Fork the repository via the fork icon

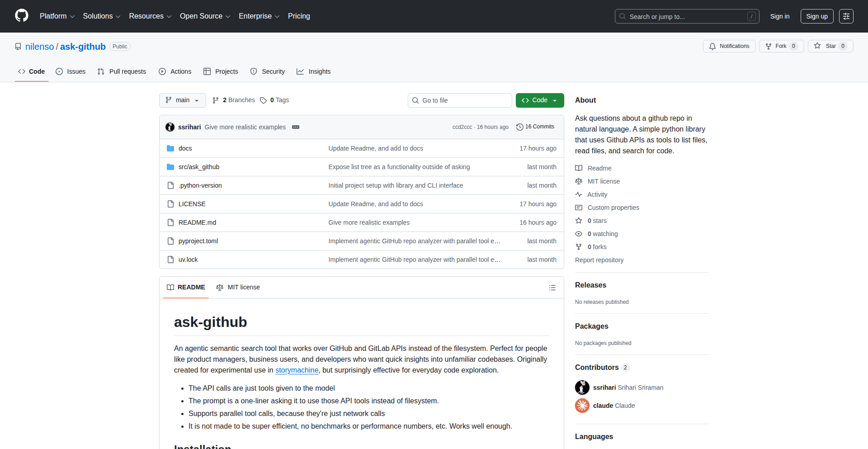pyautogui.click(x=769, y=46)
